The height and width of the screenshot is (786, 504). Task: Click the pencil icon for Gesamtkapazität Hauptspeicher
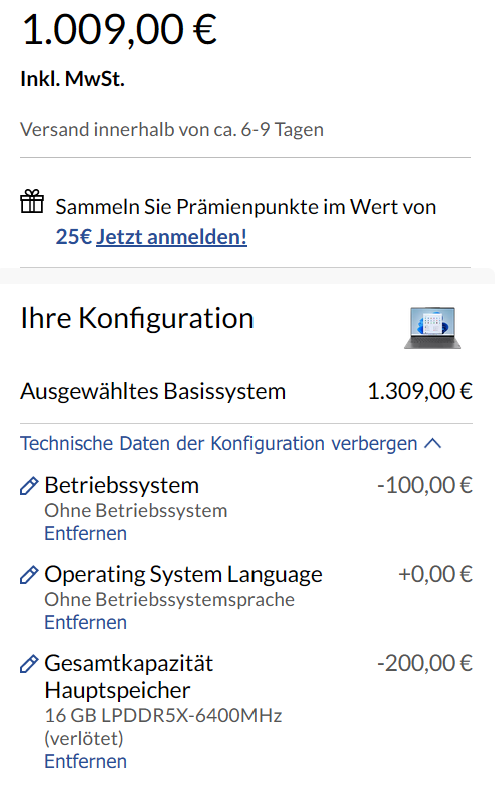29,664
